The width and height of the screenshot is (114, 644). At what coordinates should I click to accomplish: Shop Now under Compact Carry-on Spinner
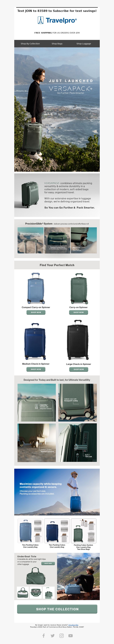pyautogui.click(x=36, y=312)
